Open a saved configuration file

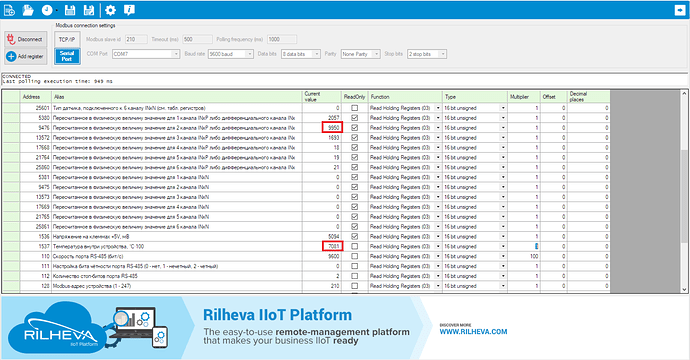(x=28, y=10)
